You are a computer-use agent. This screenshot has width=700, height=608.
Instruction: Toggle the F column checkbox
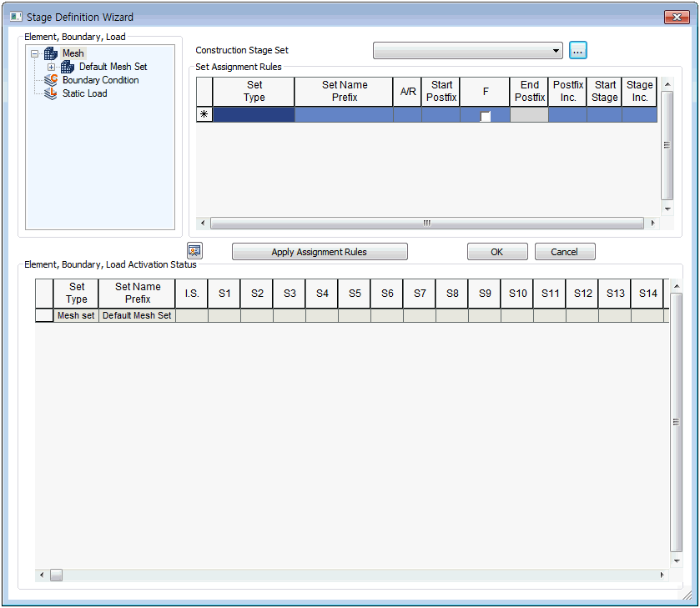(x=486, y=116)
